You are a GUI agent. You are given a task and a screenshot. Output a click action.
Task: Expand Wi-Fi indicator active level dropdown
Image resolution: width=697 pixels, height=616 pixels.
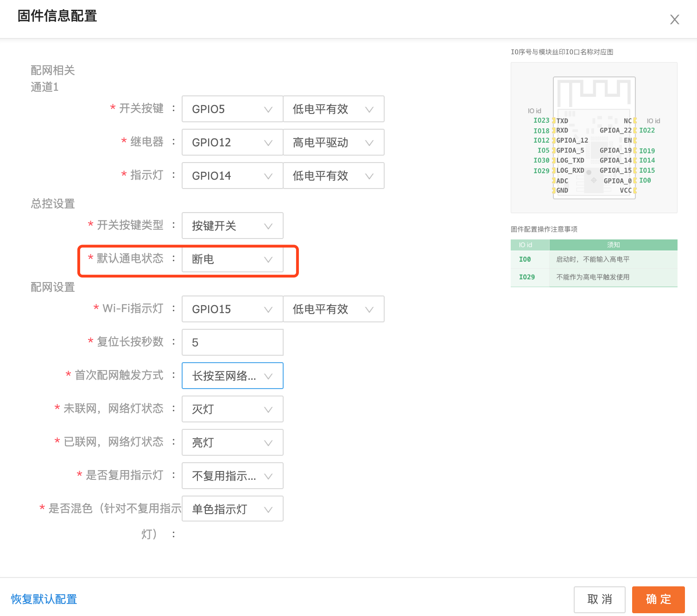click(x=333, y=309)
